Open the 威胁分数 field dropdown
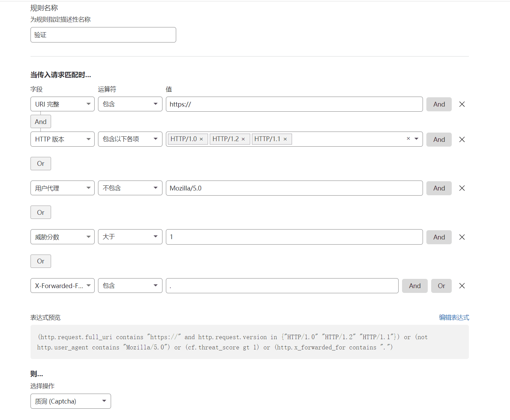This screenshot has width=510, height=420. pyautogui.click(x=62, y=237)
